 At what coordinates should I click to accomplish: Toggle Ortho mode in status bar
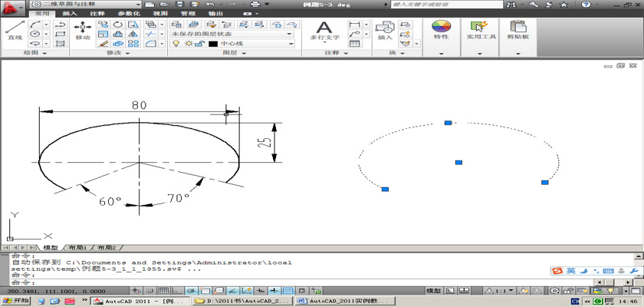click(x=177, y=291)
